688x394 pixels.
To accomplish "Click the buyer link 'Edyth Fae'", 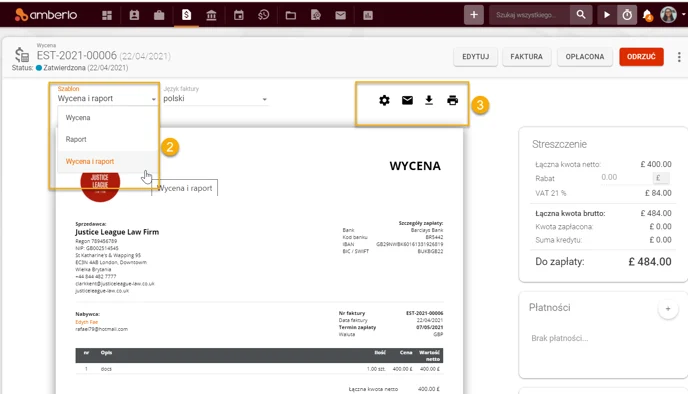I will [86, 322].
